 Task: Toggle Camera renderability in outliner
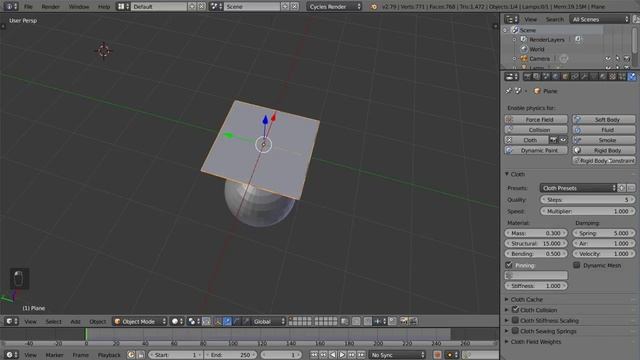coord(627,59)
